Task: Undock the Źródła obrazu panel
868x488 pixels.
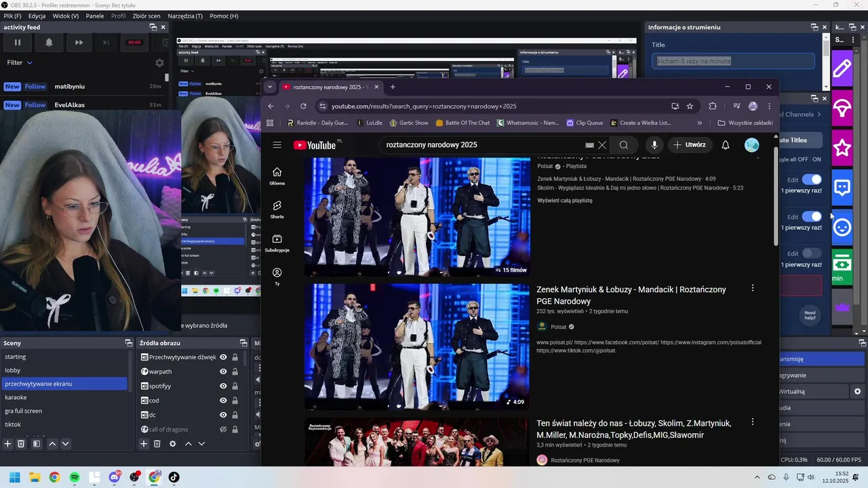Action: 243,343
